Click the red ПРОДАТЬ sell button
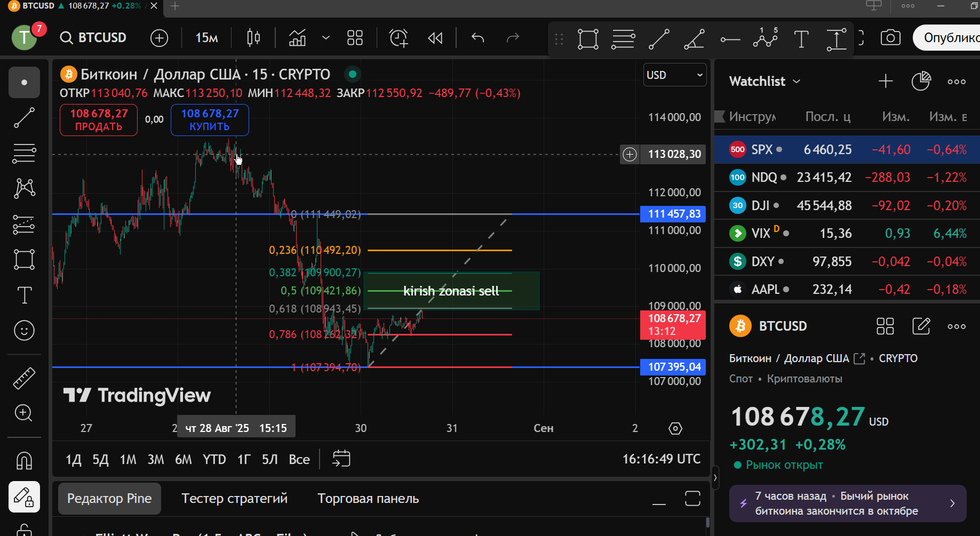Screen dimensions: 980x536 [99, 120]
